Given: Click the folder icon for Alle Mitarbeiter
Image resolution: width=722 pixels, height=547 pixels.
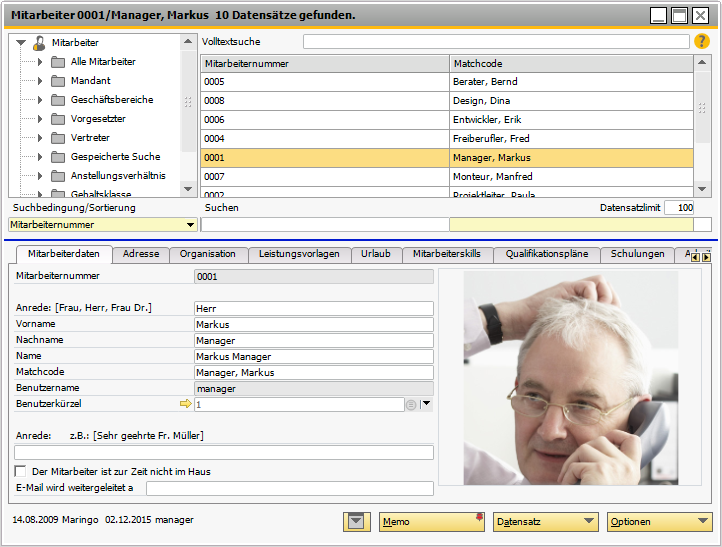Looking at the screenshot, I should [58, 62].
